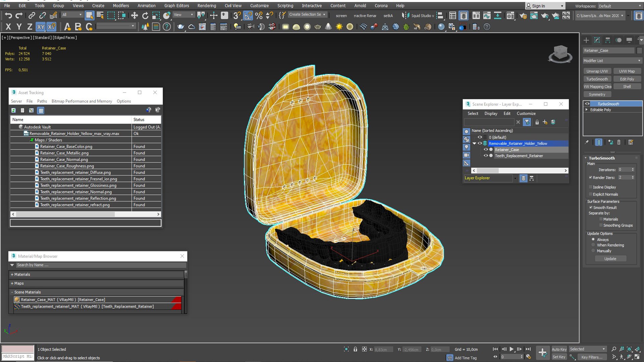
Task: Uncheck the Render Iters checkbox
Action: [590, 177]
